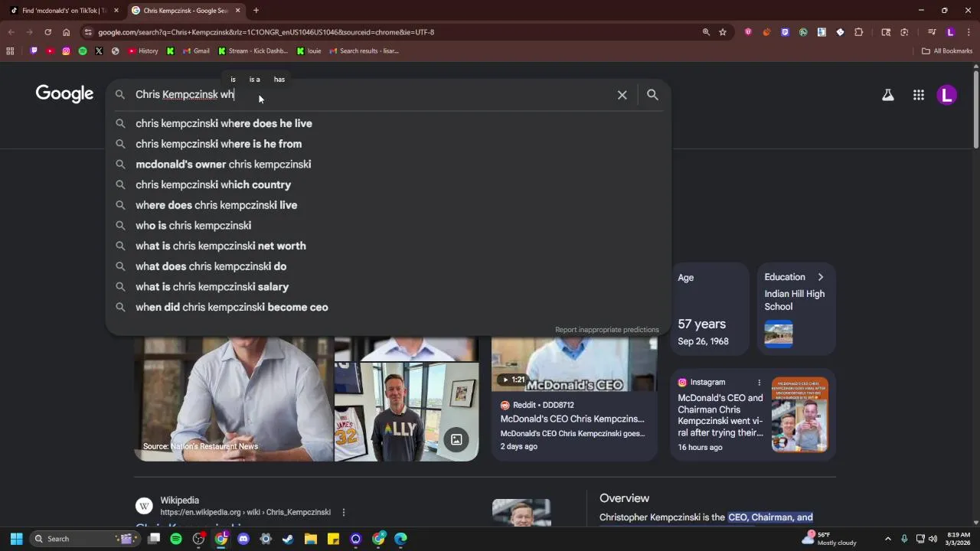Go to the browser home page

[67, 32]
